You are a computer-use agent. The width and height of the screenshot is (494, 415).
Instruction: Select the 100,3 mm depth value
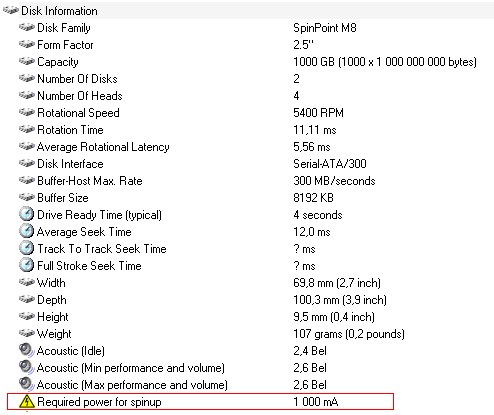[340, 300]
